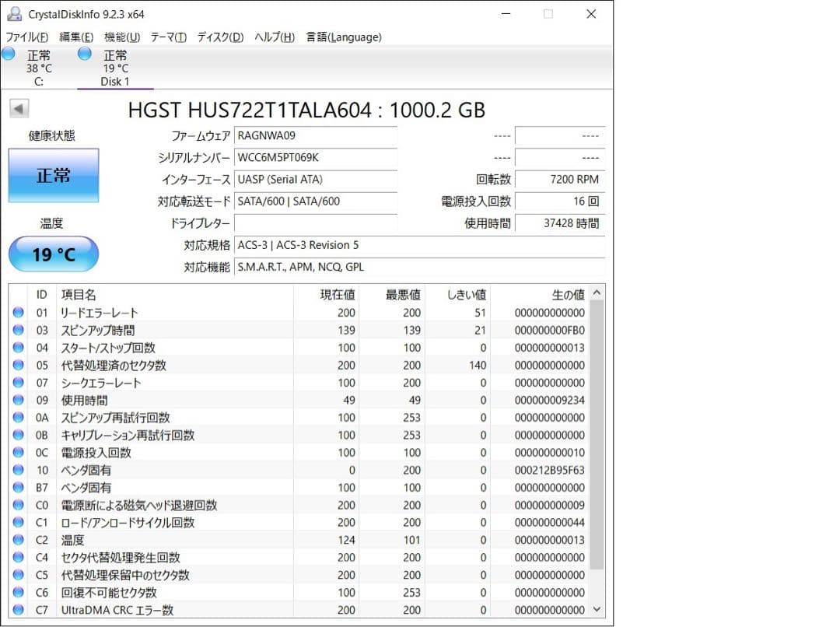Click the status orb in row 0A スピンアップ再試行回数
840x627 pixels.
(18, 417)
